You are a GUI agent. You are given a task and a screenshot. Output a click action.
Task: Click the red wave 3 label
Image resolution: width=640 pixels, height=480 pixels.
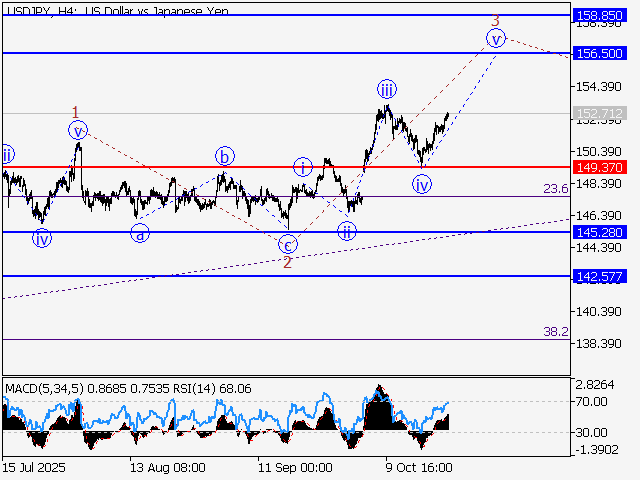click(494, 20)
